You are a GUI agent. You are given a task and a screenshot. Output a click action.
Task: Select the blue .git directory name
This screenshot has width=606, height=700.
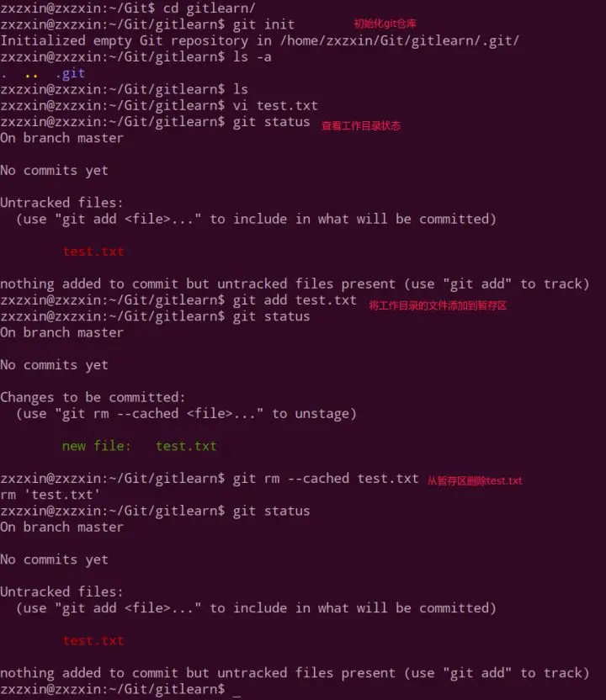(71, 73)
